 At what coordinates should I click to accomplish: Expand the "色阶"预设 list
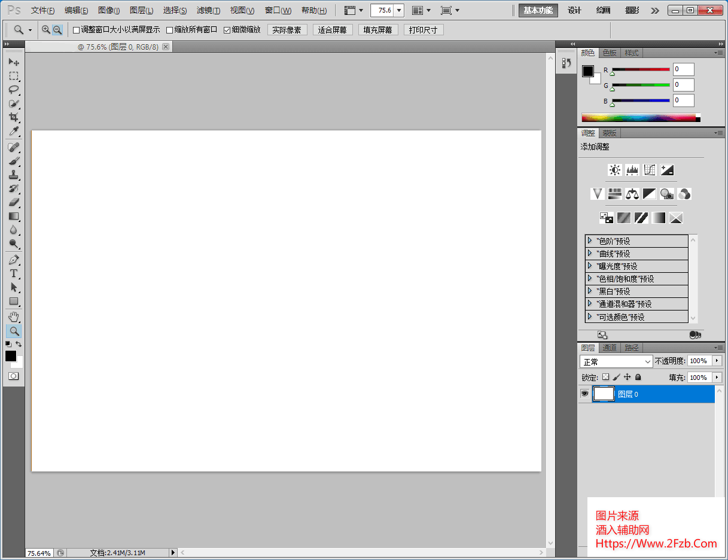(x=590, y=241)
